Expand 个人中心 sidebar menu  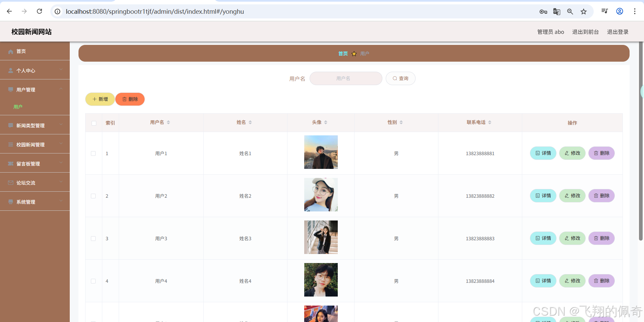point(35,70)
